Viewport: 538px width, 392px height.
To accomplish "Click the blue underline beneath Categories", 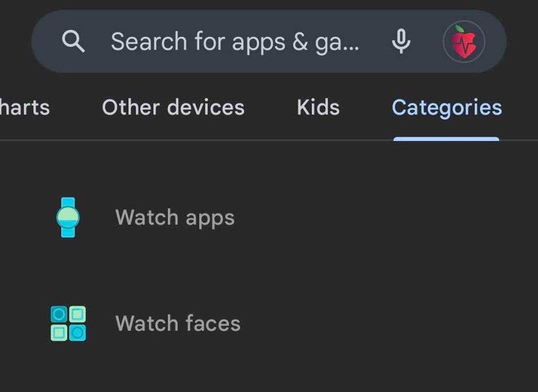I will pos(446,139).
